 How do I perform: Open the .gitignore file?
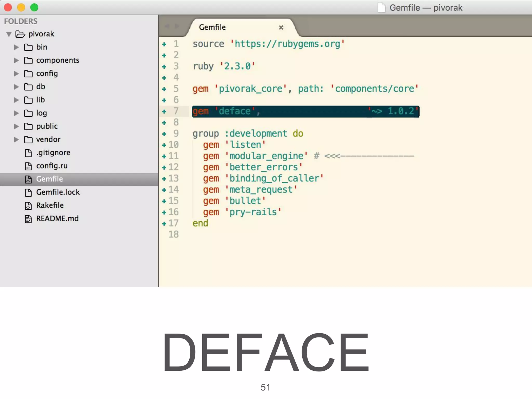[x=53, y=153]
